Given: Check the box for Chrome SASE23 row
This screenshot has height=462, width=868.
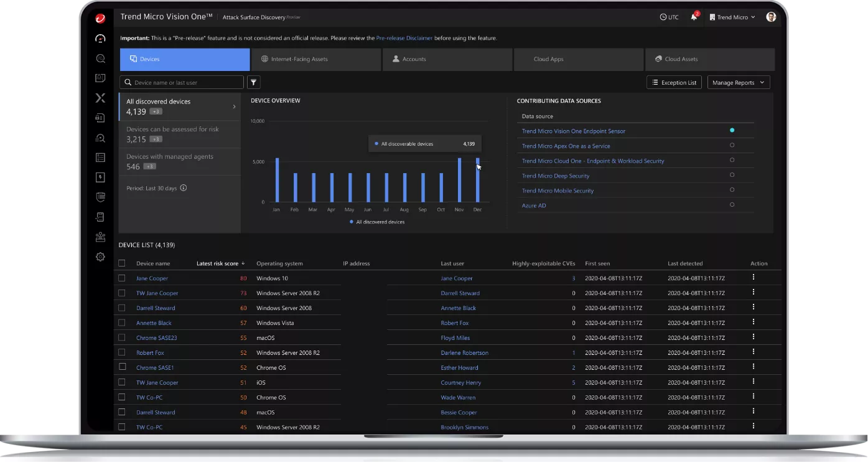Looking at the screenshot, I should (x=122, y=337).
